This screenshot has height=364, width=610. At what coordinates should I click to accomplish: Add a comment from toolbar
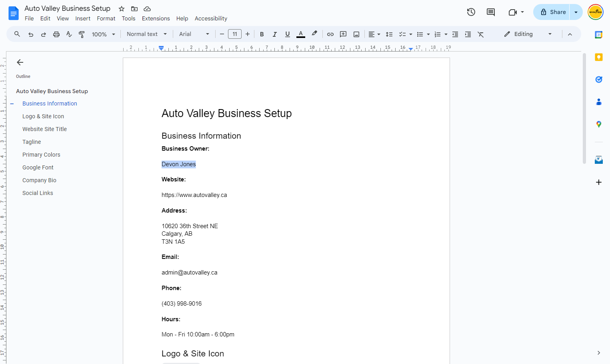pyautogui.click(x=343, y=34)
